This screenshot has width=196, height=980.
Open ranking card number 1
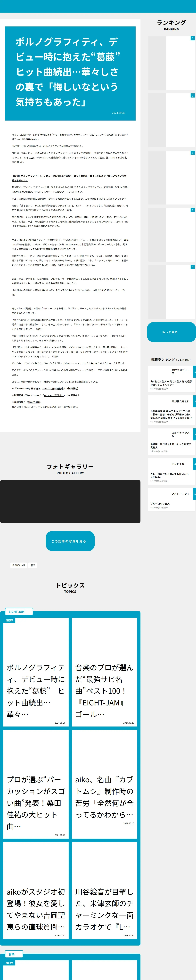[x=171, y=63]
